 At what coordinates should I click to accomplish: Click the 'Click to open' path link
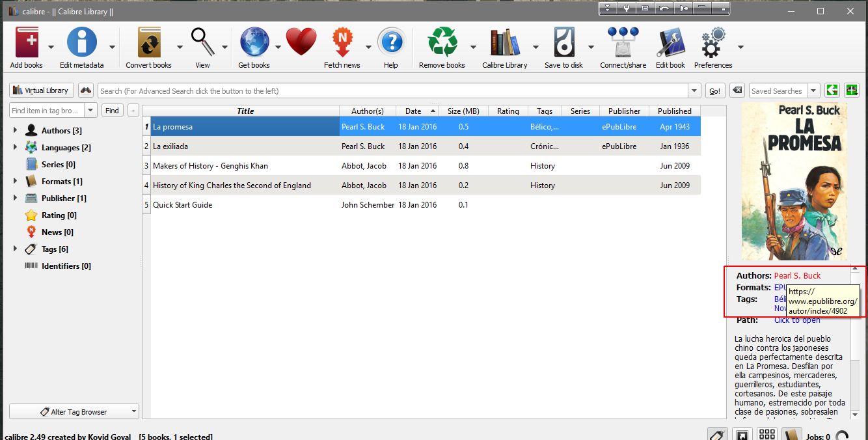click(x=797, y=320)
